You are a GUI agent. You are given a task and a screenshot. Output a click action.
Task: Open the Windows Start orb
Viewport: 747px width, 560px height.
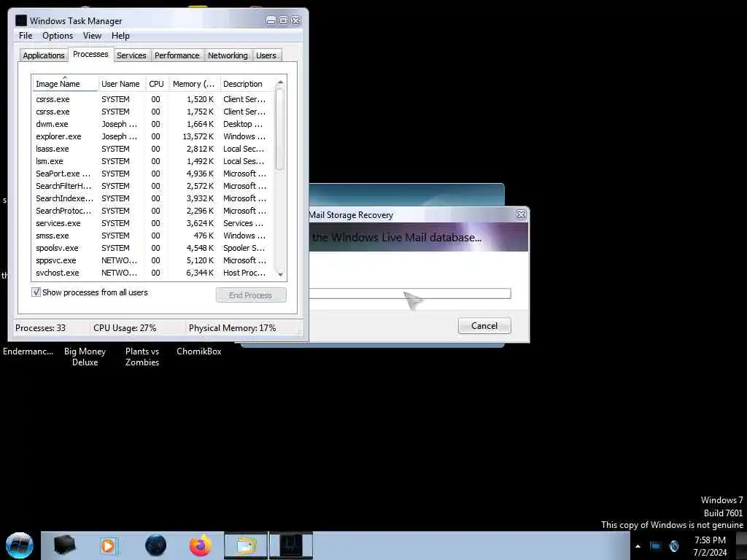(20, 545)
